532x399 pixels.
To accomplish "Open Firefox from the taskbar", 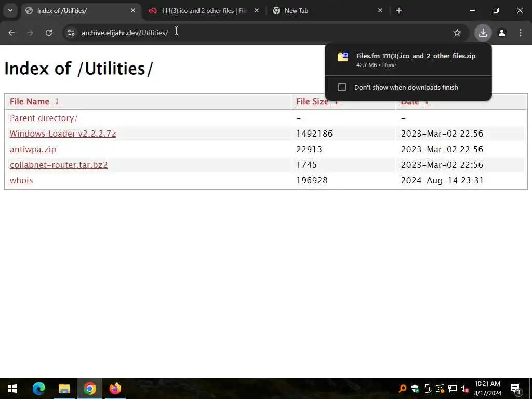I will pyautogui.click(x=115, y=389).
